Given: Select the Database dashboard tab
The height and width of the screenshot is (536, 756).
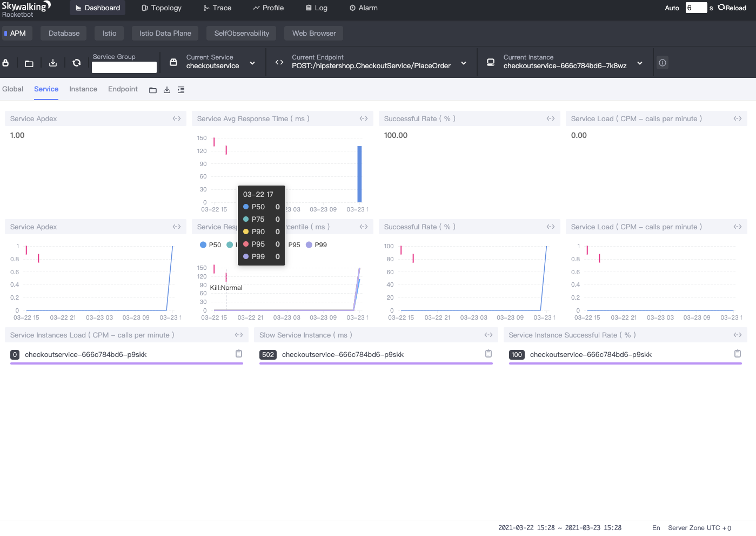Looking at the screenshot, I should tap(64, 34).
